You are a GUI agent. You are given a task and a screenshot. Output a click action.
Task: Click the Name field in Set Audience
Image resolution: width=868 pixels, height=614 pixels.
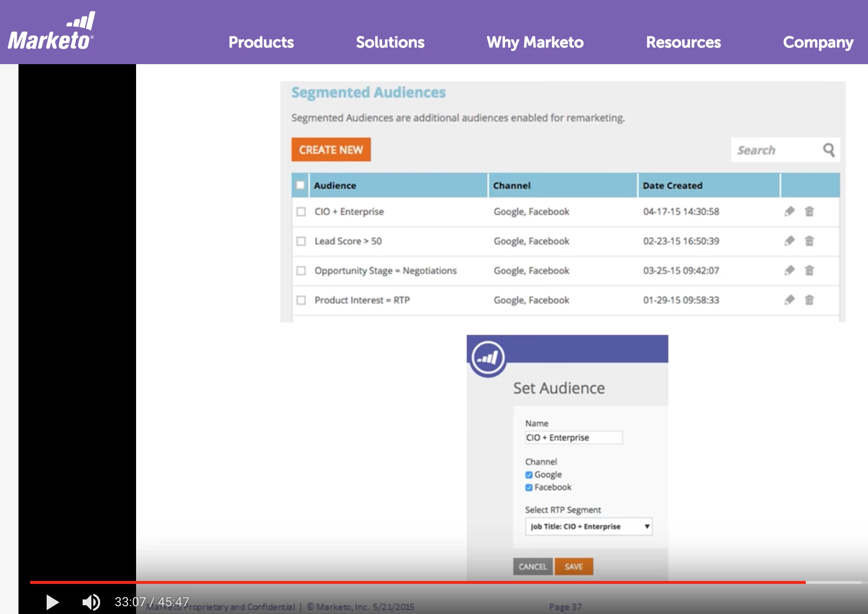point(573,438)
